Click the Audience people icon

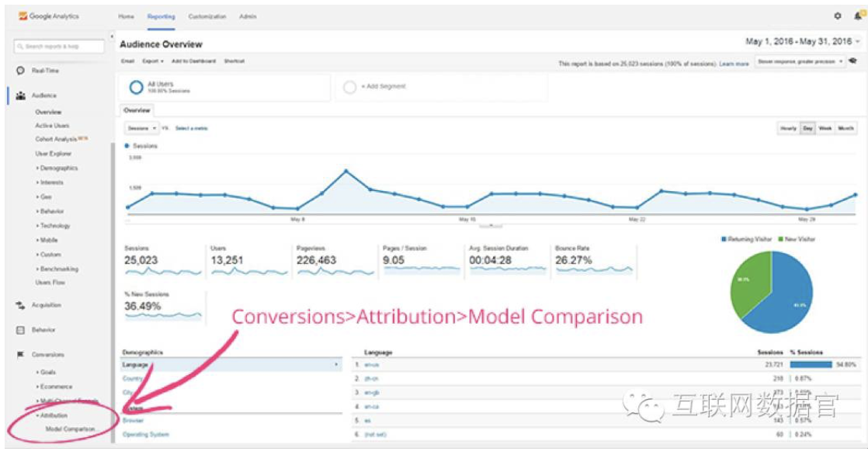20,96
